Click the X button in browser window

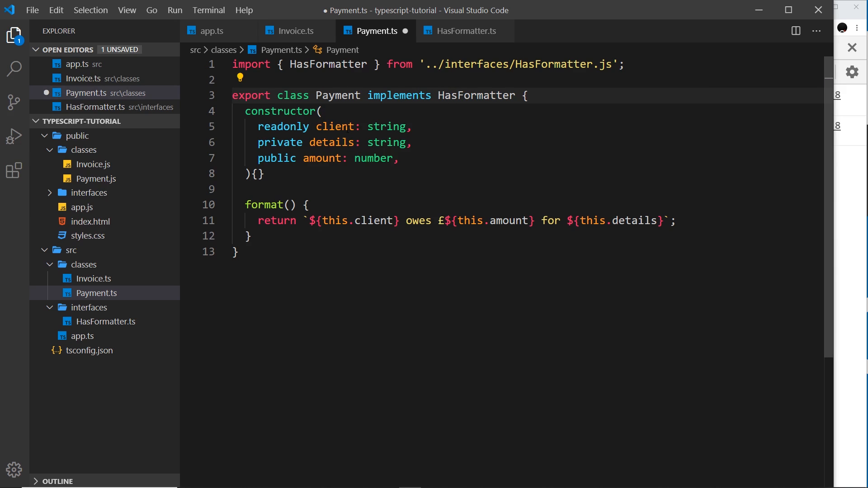point(852,47)
